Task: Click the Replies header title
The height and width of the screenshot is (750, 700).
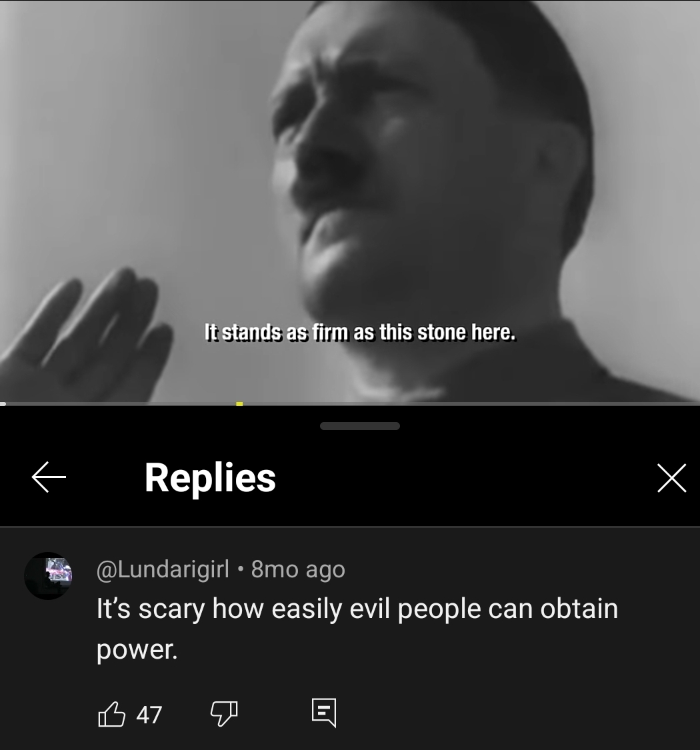Action: [210, 477]
